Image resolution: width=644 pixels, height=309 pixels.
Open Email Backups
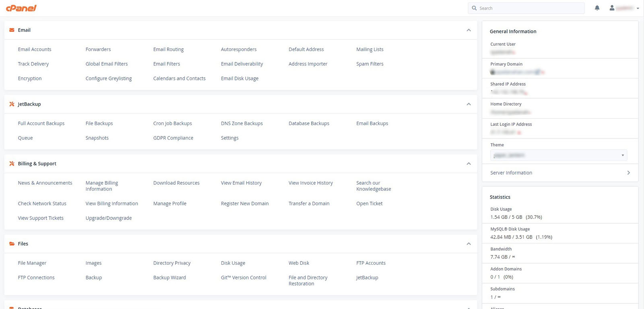click(x=372, y=124)
